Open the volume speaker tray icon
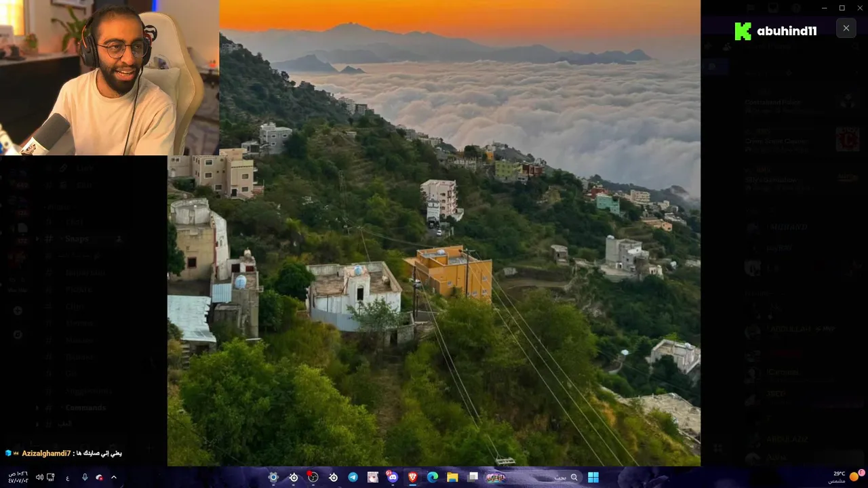This screenshot has height=488, width=868. coord(39,477)
